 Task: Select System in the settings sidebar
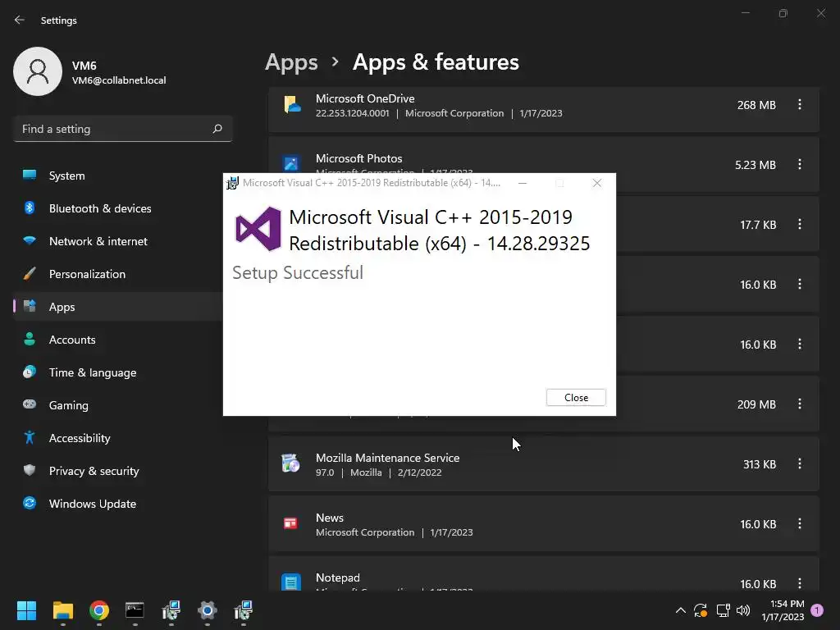tap(66, 176)
